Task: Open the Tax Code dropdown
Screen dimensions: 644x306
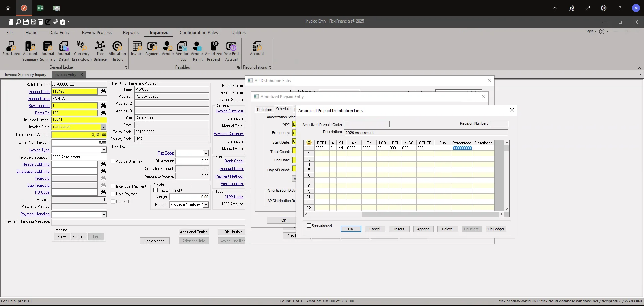Action: pos(205,153)
